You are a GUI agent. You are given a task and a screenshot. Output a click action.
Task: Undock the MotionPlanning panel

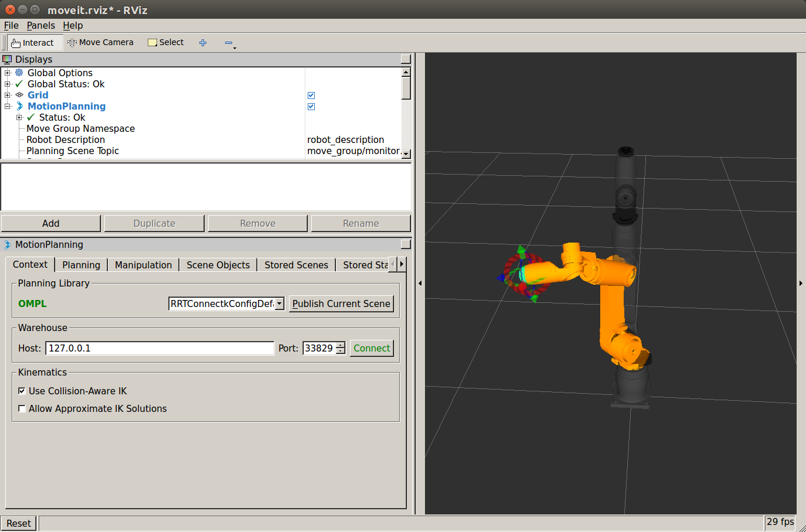point(405,244)
